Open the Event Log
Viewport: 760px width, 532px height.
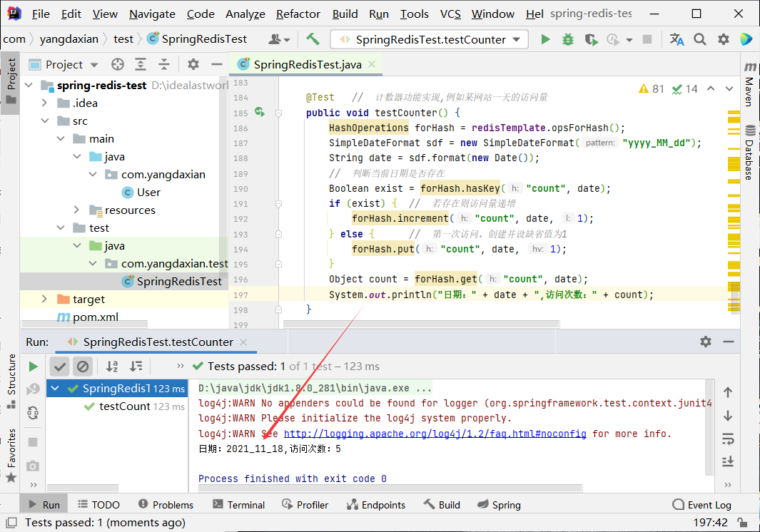701,505
